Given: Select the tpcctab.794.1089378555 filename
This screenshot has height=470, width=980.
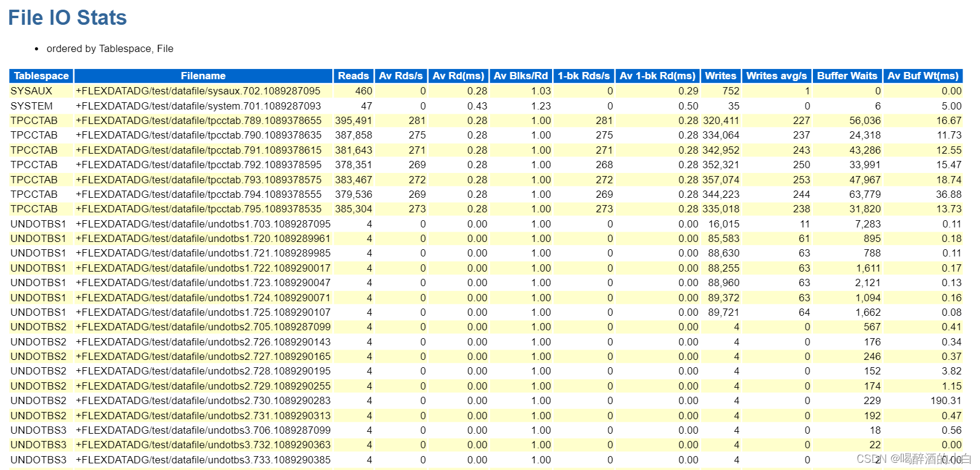Looking at the screenshot, I should point(199,194).
